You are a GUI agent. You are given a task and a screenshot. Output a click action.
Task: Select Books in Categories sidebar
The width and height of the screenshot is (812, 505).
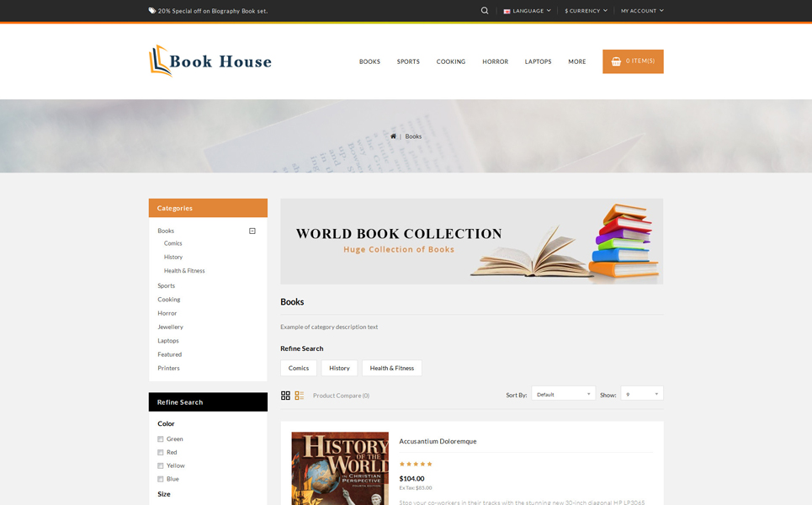click(166, 231)
